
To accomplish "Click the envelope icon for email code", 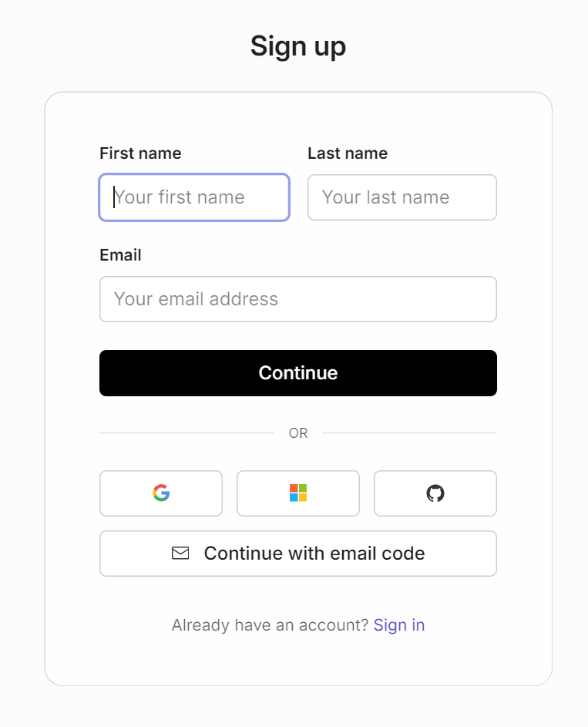I will coord(180,553).
